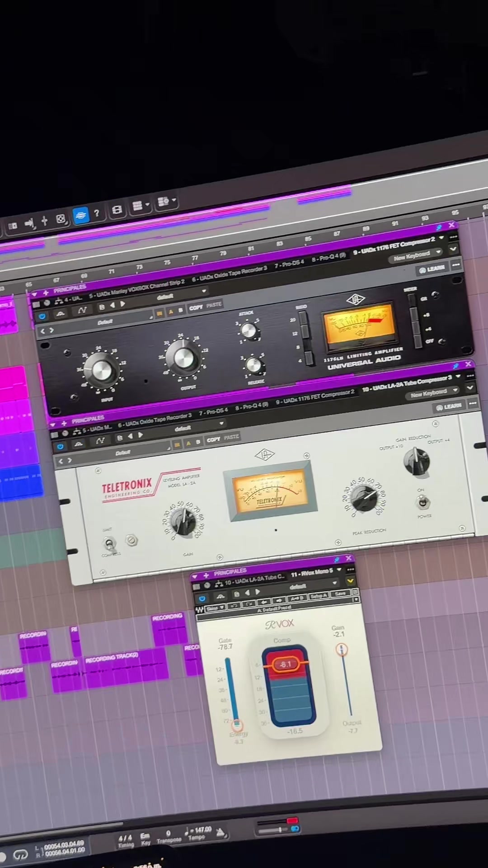
Task: Click the RVox Gate slider handle
Action: click(237, 725)
